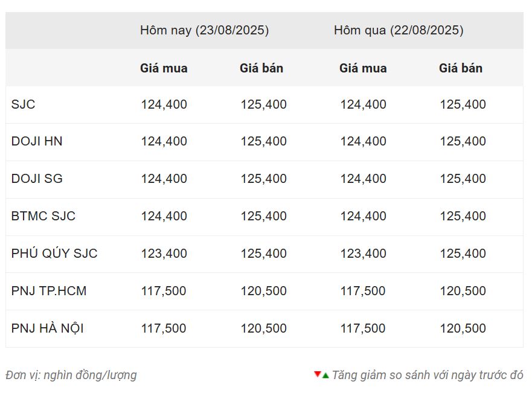Click yesterday's Giá mua column header
Viewport: 532px width, 396px height.
363,68
